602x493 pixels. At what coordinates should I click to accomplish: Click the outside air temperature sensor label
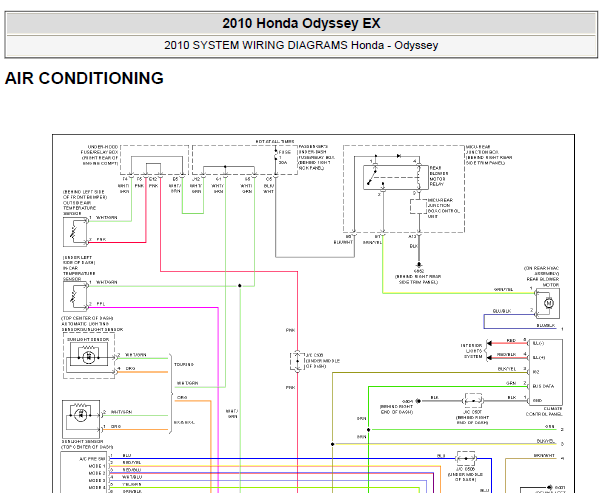pyautogui.click(x=85, y=202)
